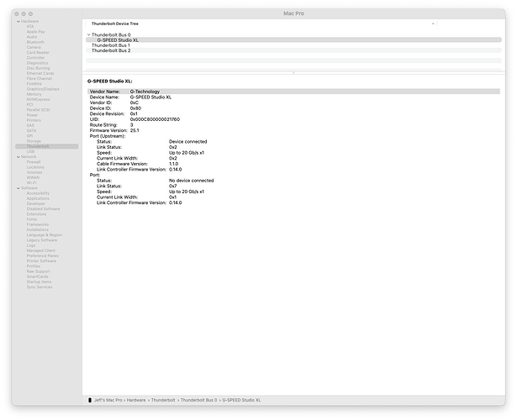This screenshot has height=420, width=517.
Task: Open Fonts under Software
Action: 32,219
